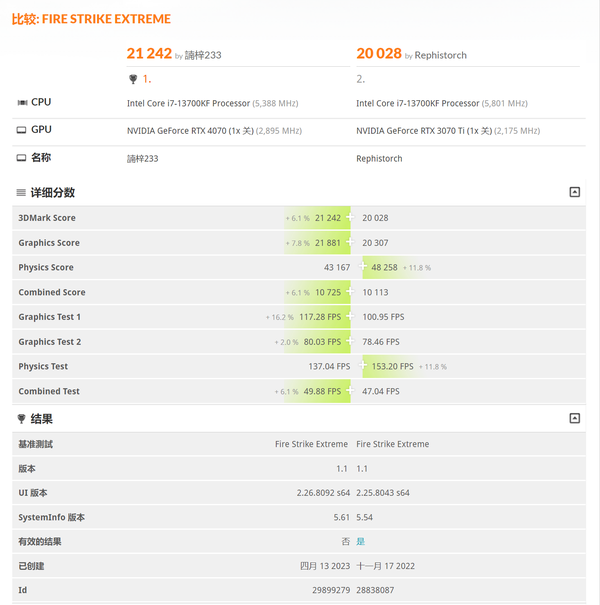Click the 153.20 FPS value
Viewport: 600px width, 605px height.
click(392, 367)
